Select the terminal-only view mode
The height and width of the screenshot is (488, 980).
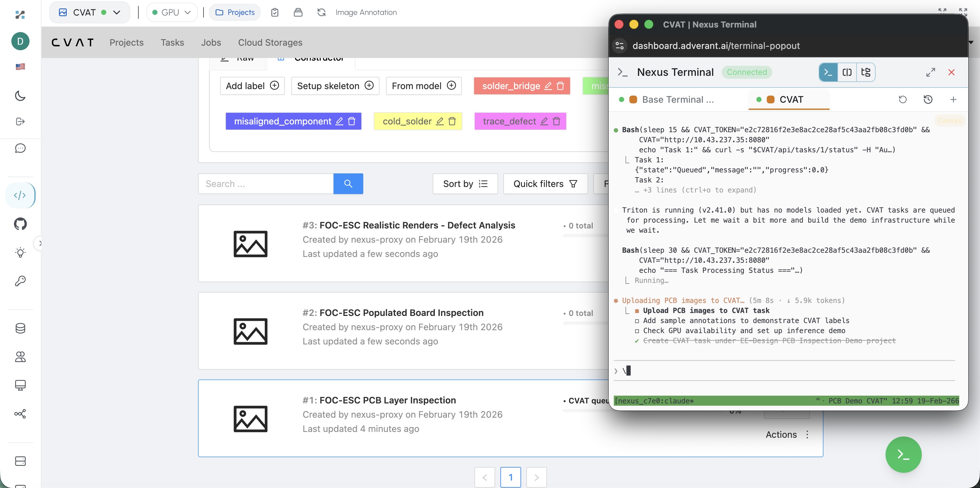click(828, 72)
